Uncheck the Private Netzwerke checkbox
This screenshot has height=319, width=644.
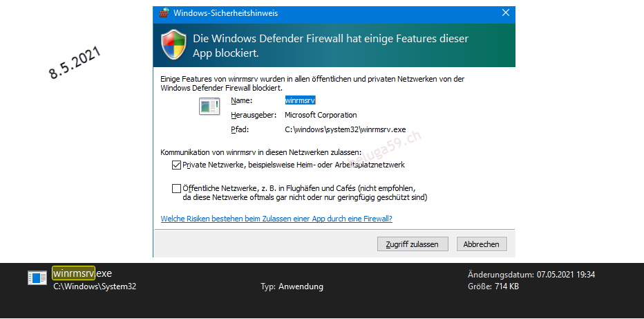176,165
